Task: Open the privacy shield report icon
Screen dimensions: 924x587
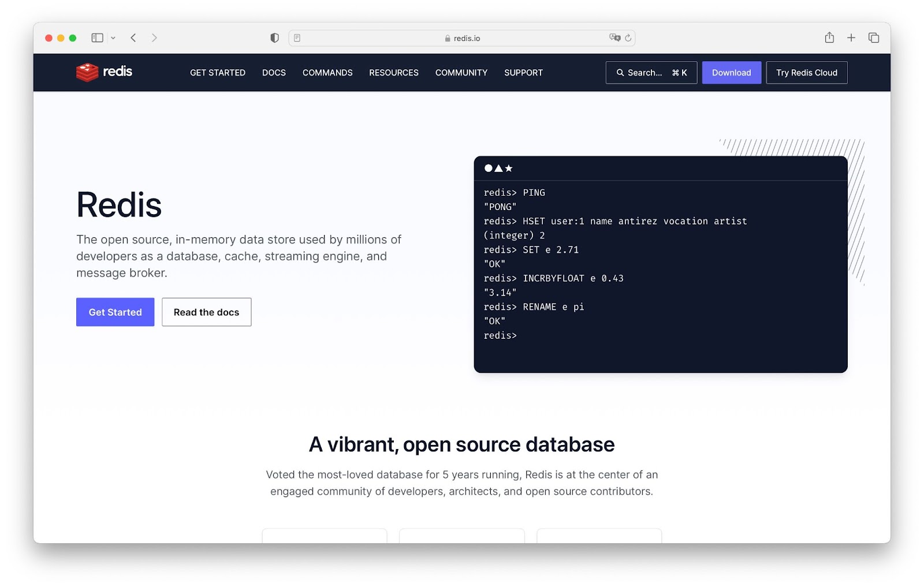Action: click(x=274, y=38)
